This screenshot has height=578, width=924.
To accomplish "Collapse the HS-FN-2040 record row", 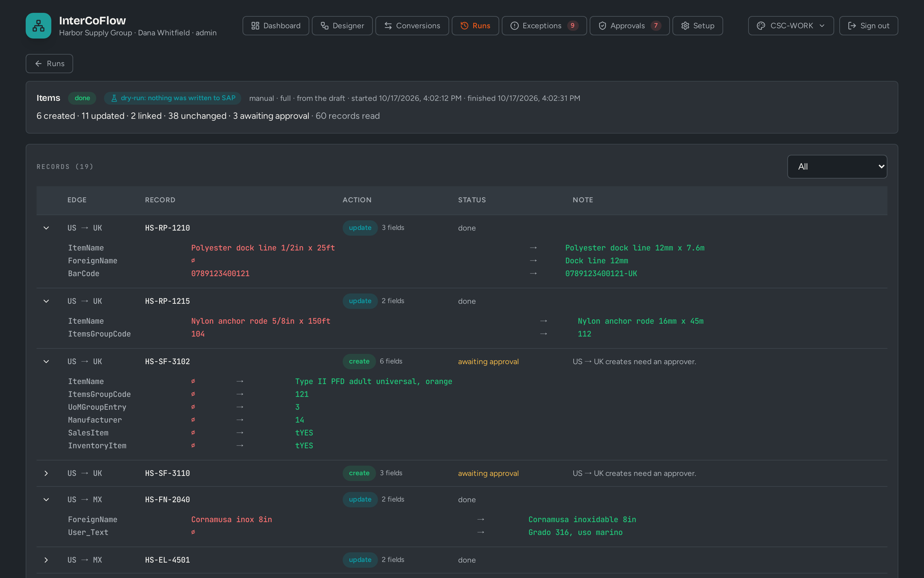I will [46, 500].
